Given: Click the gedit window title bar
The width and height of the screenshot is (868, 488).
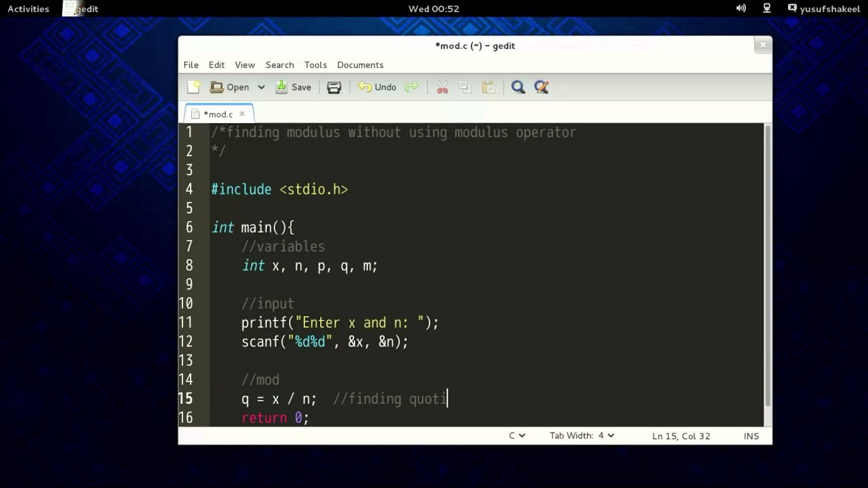Looking at the screenshot, I should tap(475, 45).
